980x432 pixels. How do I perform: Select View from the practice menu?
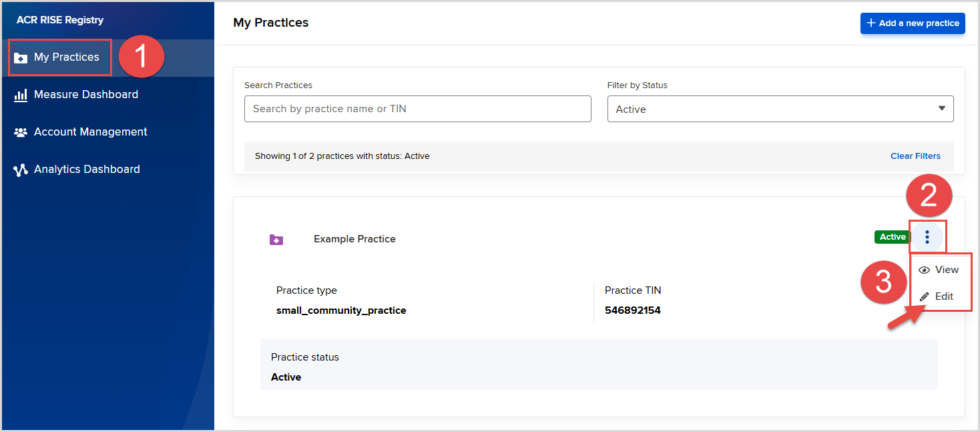(x=946, y=270)
